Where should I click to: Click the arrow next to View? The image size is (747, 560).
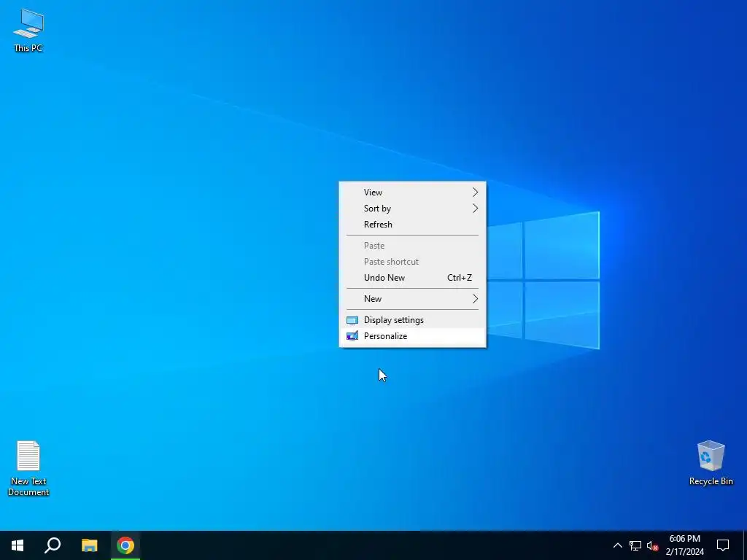click(x=475, y=192)
